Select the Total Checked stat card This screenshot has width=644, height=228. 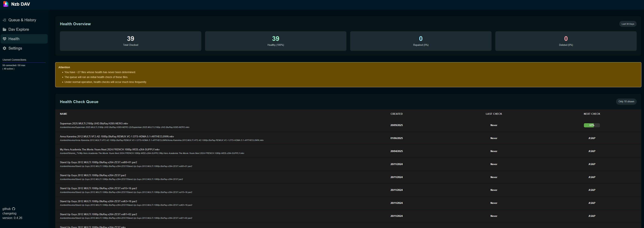coord(130,41)
